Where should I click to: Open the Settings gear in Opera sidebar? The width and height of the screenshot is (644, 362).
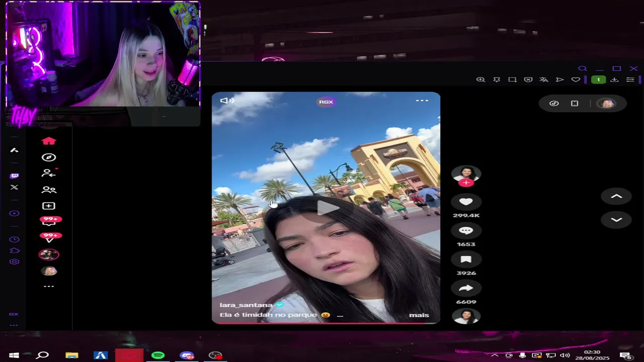[x=14, y=261]
